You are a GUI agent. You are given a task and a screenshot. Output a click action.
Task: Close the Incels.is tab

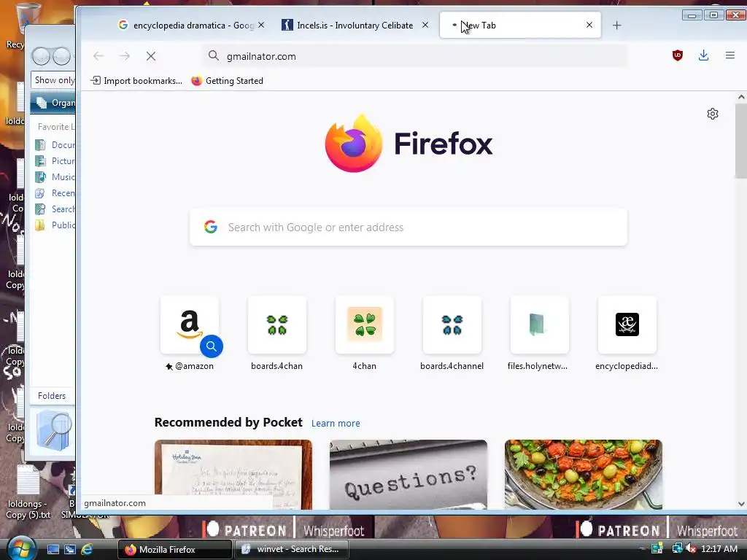coord(425,25)
